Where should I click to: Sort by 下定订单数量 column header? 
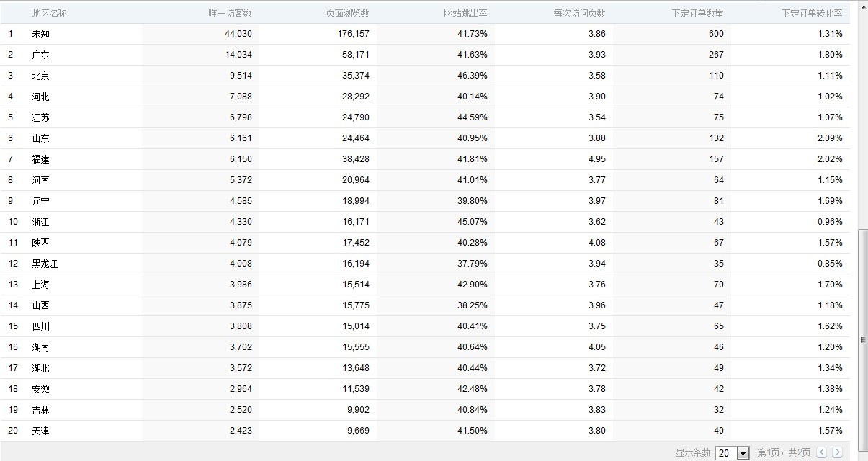coord(697,13)
